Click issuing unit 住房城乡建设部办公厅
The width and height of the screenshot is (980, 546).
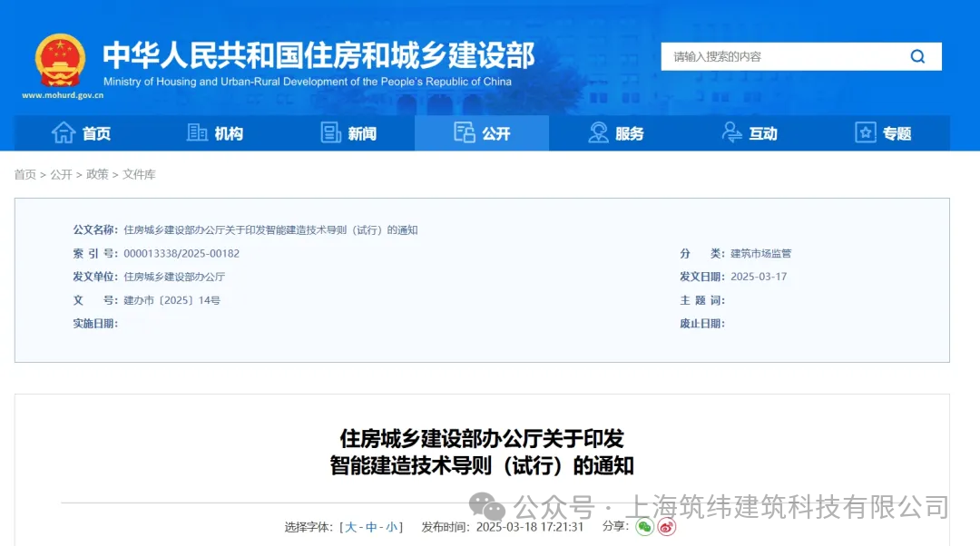(174, 277)
